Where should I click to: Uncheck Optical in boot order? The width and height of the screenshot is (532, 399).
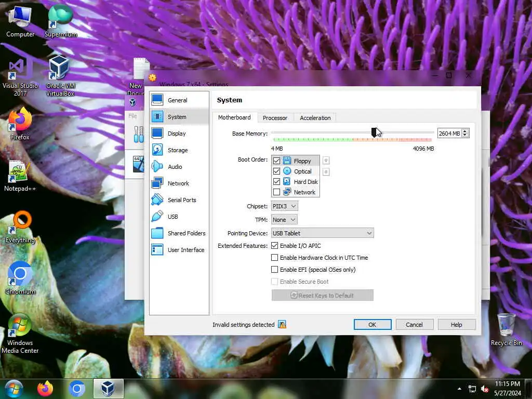276,171
